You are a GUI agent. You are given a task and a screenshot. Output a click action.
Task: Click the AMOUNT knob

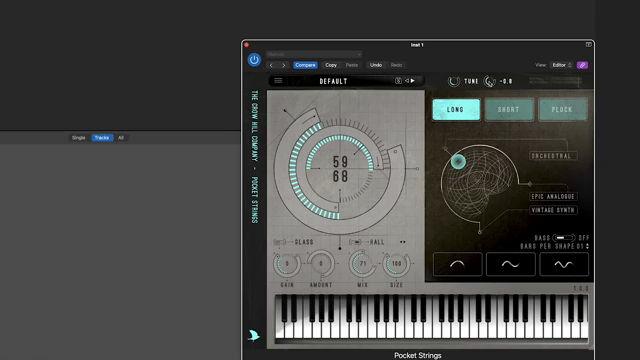tap(321, 264)
